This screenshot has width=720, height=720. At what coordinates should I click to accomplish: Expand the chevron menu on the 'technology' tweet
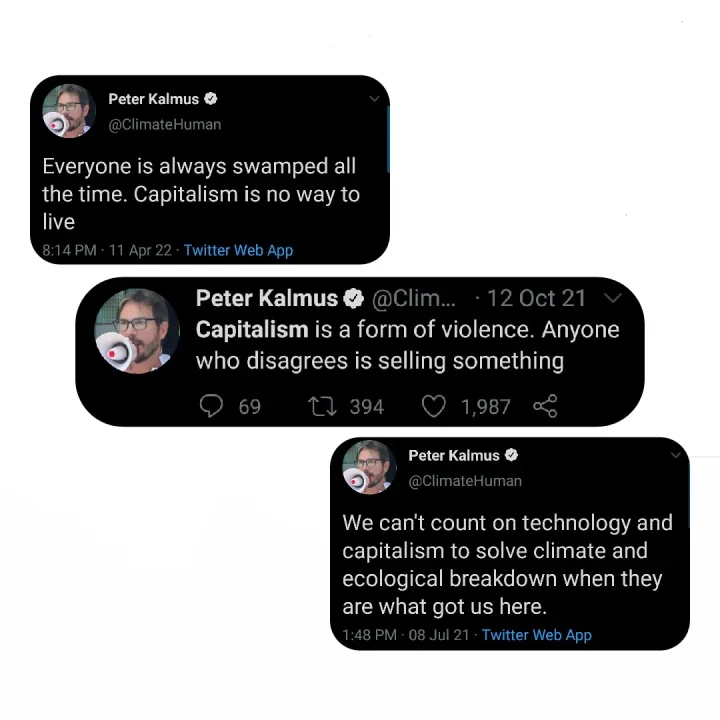pos(675,455)
